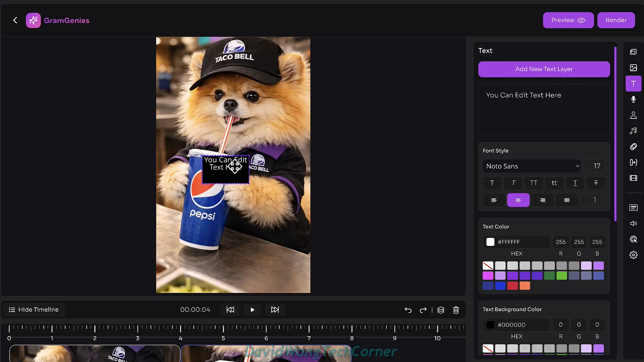Click the undo arrow icon
Image resolution: width=644 pixels, height=362 pixels.
[408, 310]
